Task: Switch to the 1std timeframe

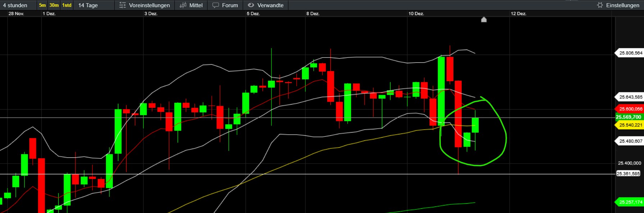Action: point(67,5)
